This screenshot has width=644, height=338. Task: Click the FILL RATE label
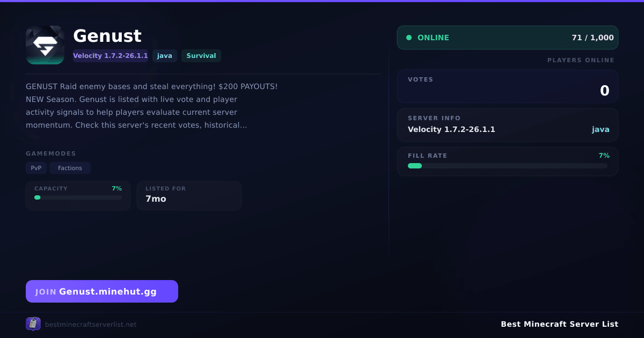click(x=427, y=156)
